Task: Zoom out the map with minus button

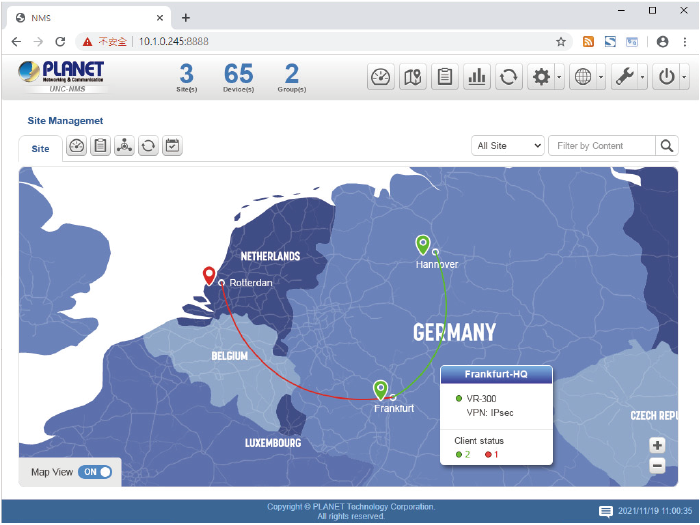Action: coord(657,465)
